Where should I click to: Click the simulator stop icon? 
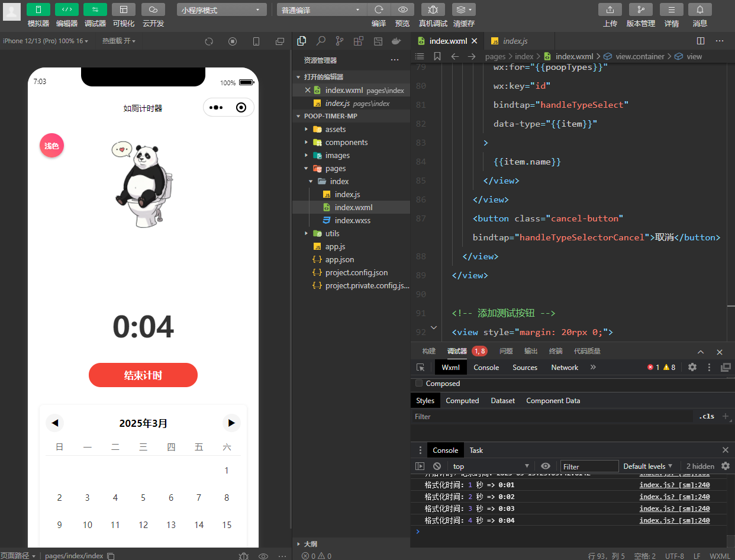pos(233,41)
